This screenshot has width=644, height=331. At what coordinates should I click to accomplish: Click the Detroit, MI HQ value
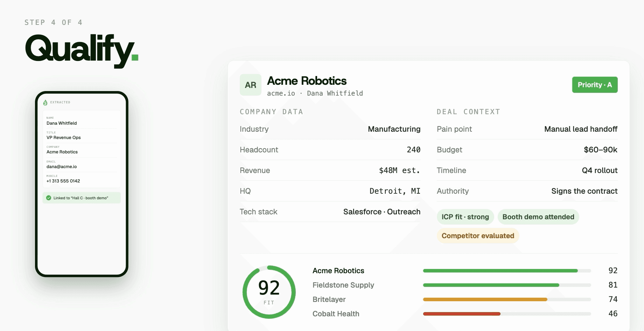tap(395, 191)
